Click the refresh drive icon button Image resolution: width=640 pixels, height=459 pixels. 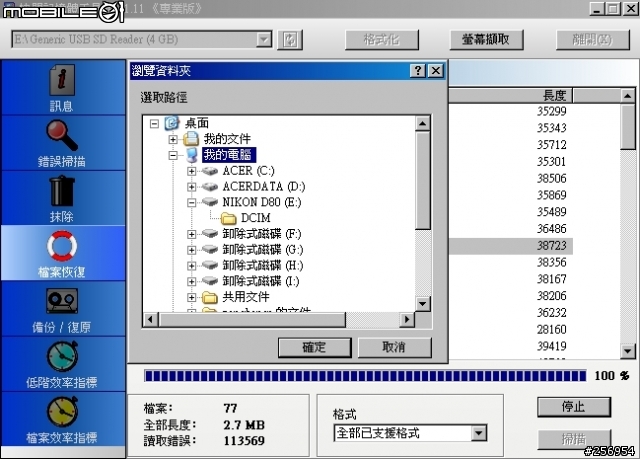(290, 40)
